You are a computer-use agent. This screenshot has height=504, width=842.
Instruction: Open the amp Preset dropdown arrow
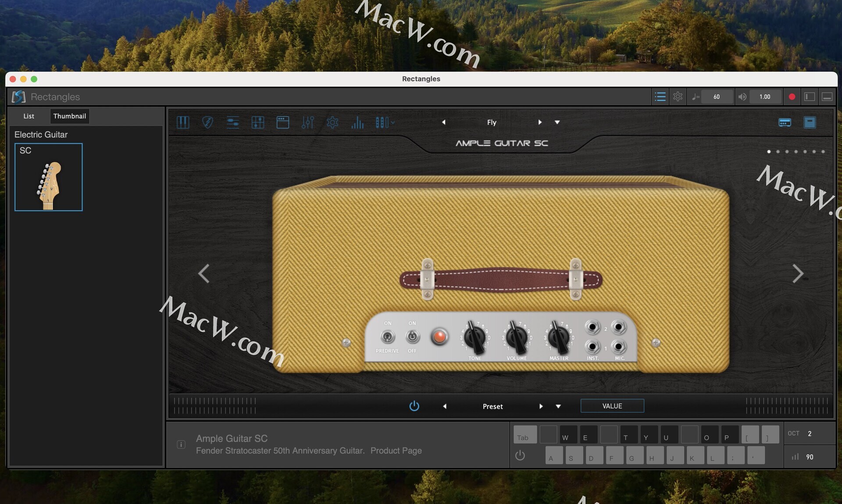(558, 406)
